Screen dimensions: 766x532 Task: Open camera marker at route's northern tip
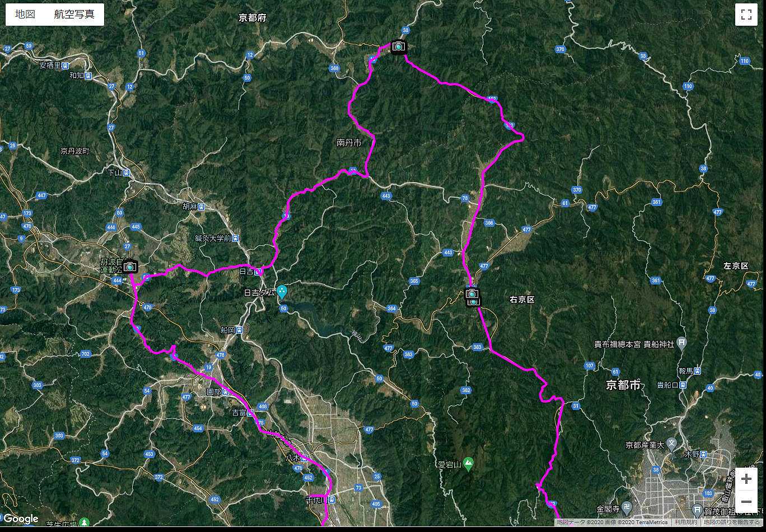(x=399, y=46)
